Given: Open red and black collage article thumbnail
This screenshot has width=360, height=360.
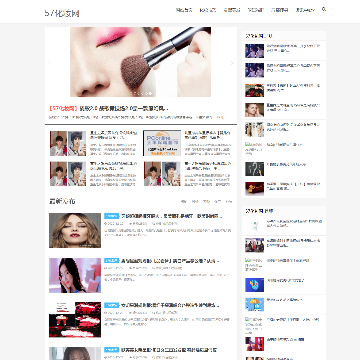Looking at the screenshot, I should (x=75, y=320).
